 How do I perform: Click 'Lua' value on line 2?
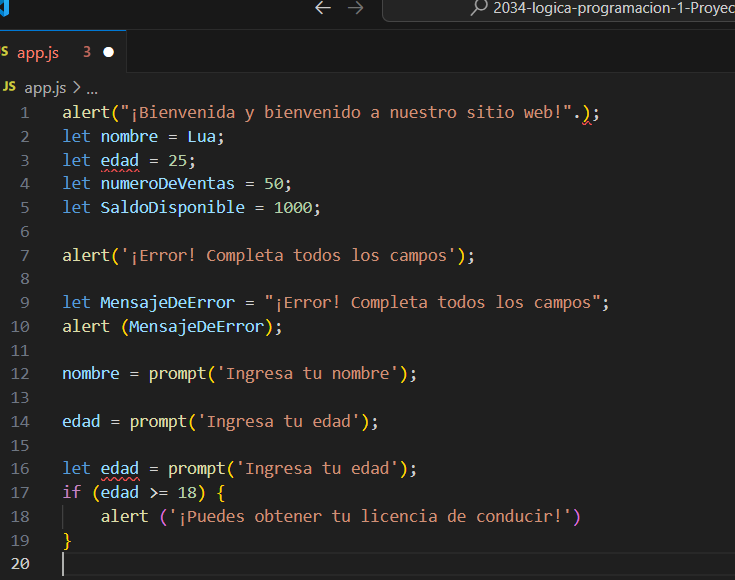point(202,136)
